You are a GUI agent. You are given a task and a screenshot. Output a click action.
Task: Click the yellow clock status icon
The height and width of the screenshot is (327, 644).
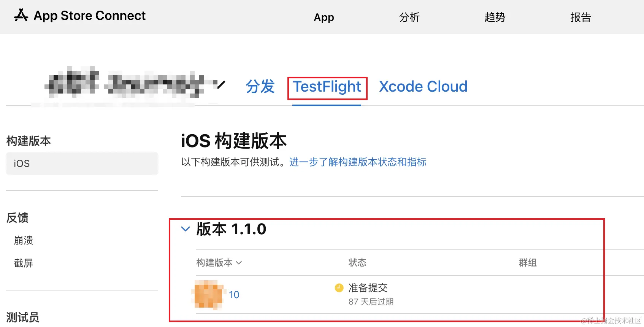(x=339, y=288)
